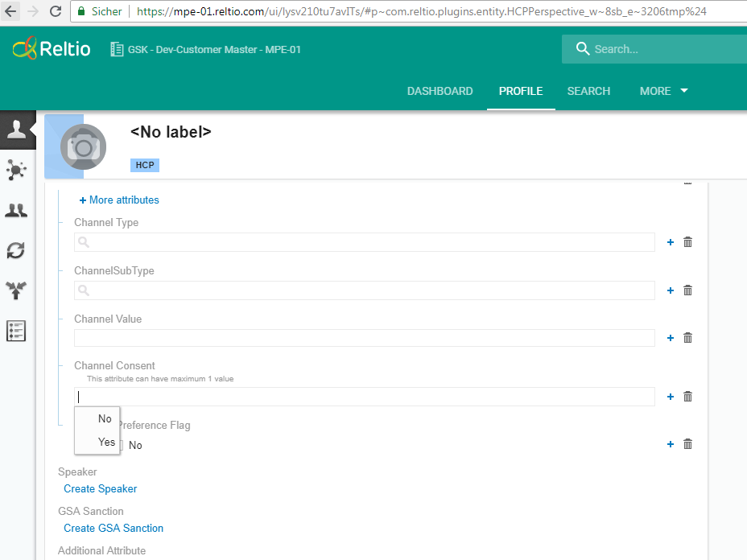
Task: Click the browser back arrow
Action: pos(10,11)
